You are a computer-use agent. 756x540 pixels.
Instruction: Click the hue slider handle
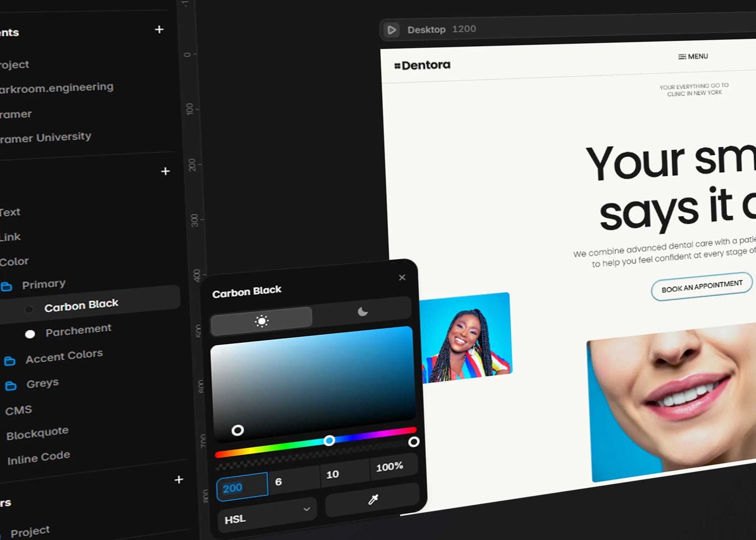329,440
